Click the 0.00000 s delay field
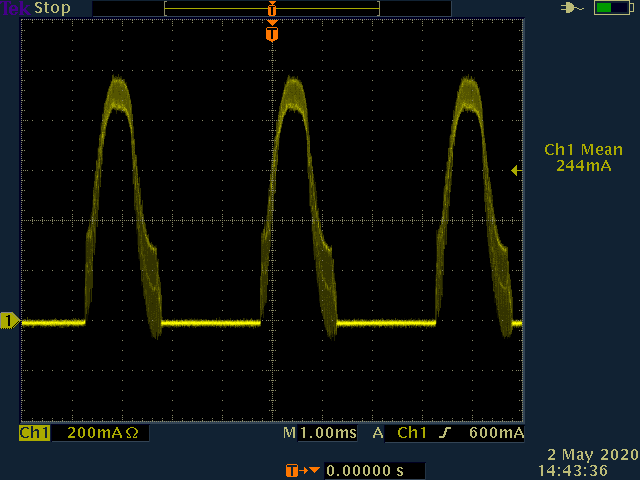Screen dimensions: 640x480 372,470
